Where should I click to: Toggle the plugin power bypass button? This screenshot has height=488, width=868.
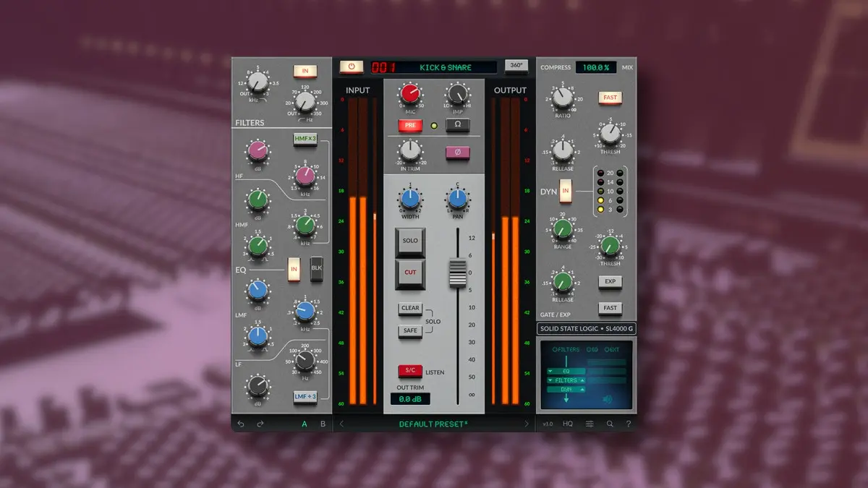351,67
